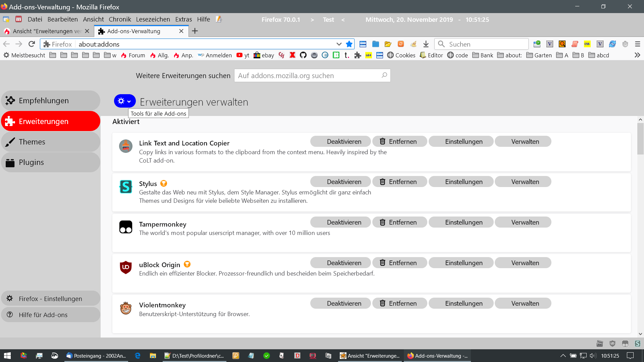Remove the Violentmonkey extension
644x362 pixels.
coord(399,303)
